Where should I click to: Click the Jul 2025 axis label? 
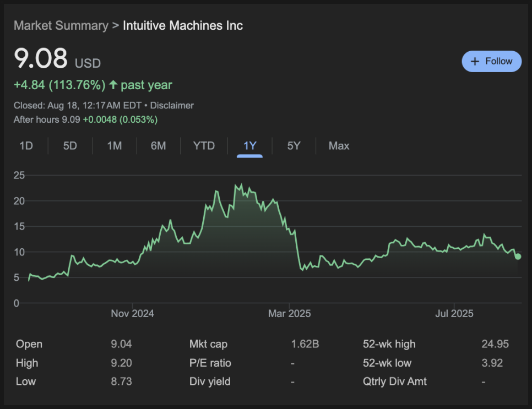(x=454, y=313)
